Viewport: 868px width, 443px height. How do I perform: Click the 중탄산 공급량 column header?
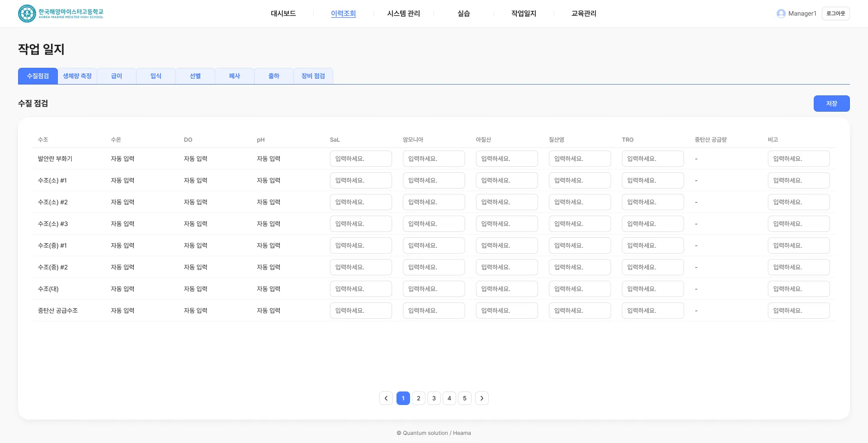[711, 140]
